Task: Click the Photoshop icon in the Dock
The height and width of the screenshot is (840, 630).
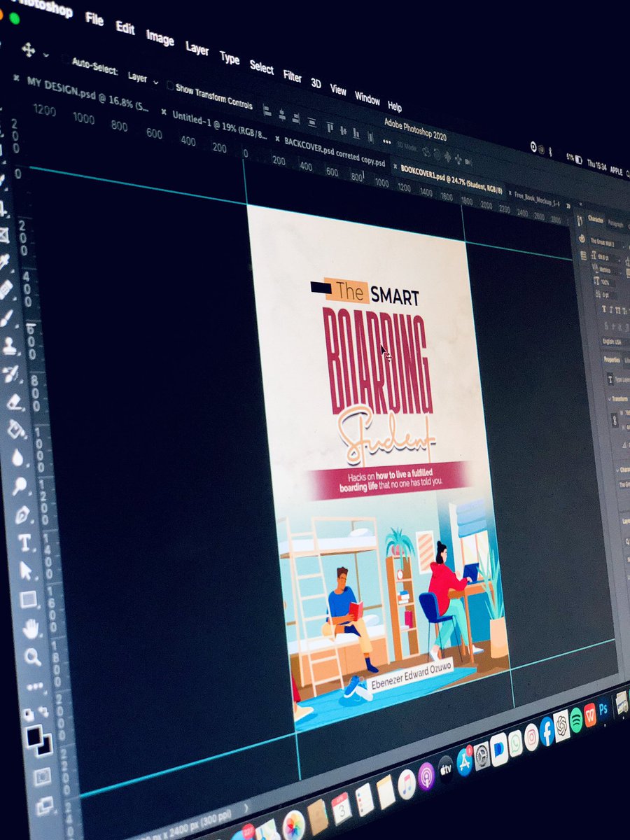Action: click(603, 708)
